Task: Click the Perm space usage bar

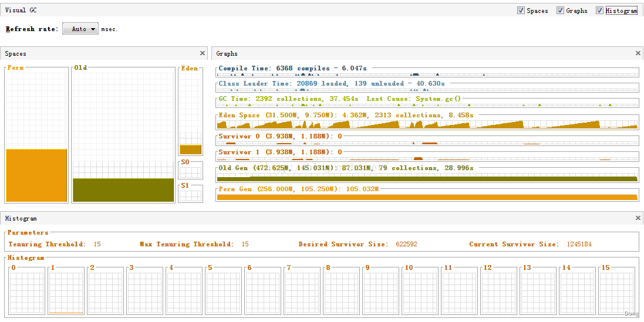Action: pos(36,175)
